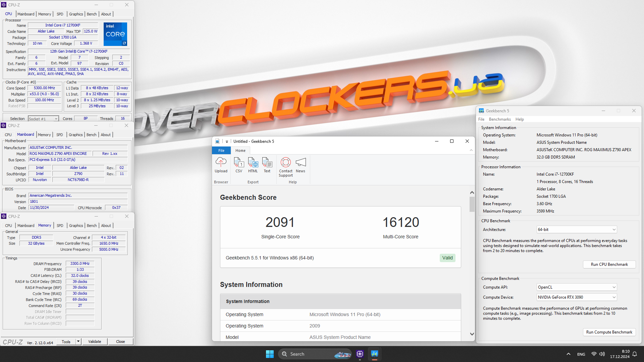Click the Intel Core i7 logo in CPU-Z
Screen dimensions: 644x362
115,34
